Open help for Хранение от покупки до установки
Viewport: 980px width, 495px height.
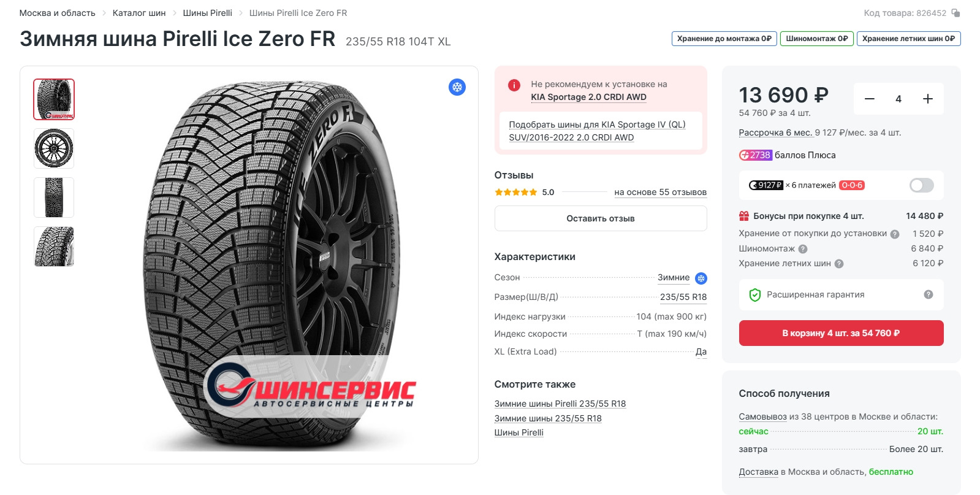(895, 234)
